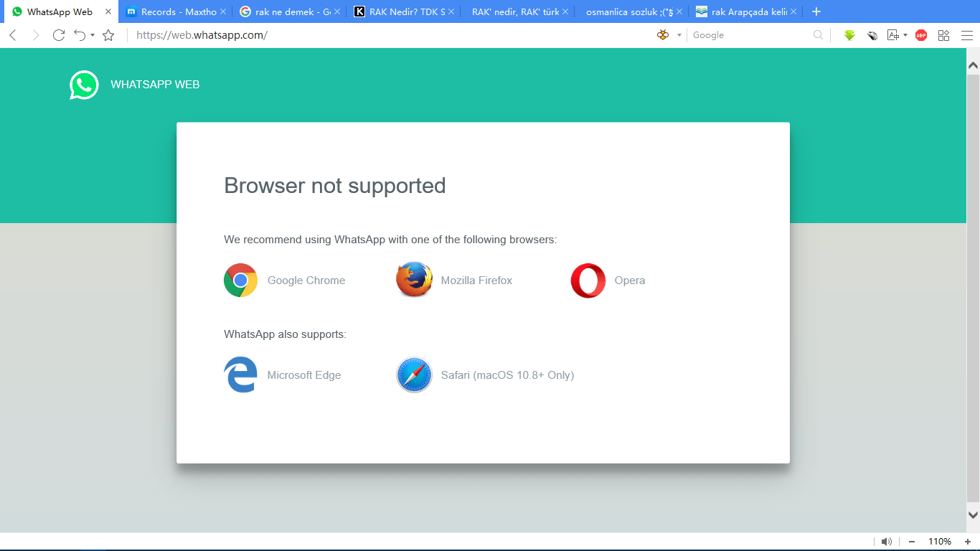Image resolution: width=980 pixels, height=551 pixels.
Task: Bookmark this page with the star icon
Action: pyautogui.click(x=108, y=35)
